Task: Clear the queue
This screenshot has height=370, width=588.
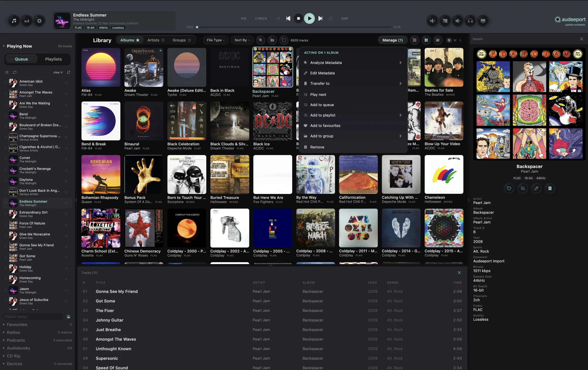Action: [58, 72]
